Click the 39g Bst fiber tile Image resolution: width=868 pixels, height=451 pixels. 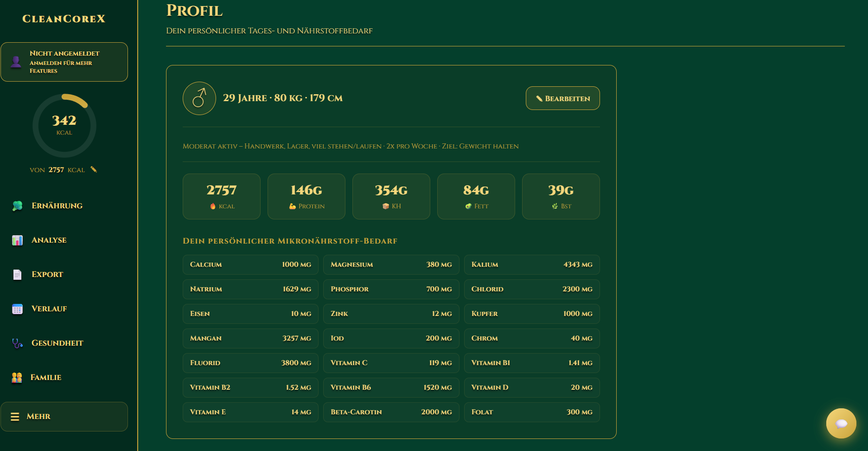coord(561,196)
